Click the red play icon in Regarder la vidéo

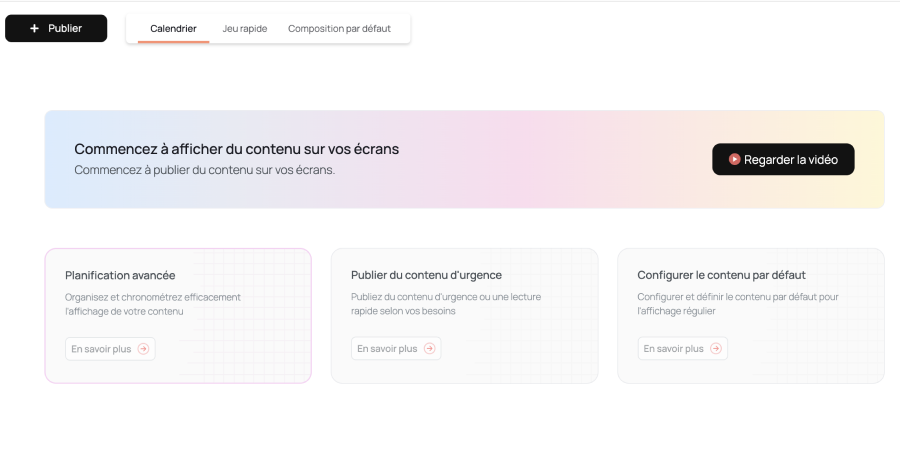(x=735, y=159)
